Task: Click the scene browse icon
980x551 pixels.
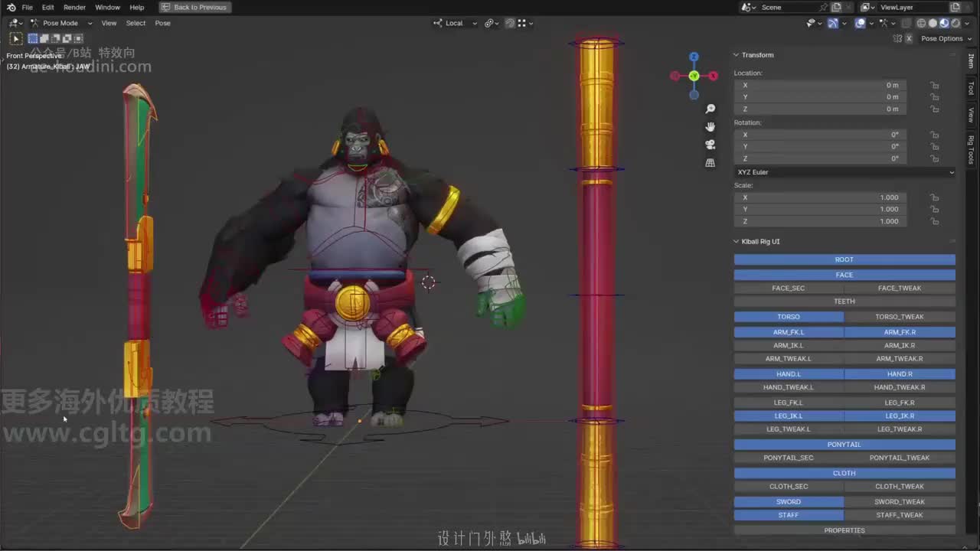Action: click(x=748, y=7)
